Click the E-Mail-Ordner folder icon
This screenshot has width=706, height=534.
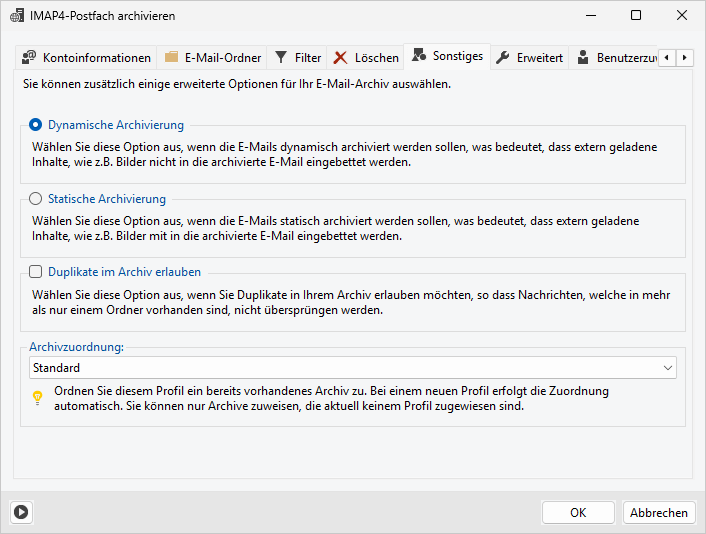coord(172,58)
